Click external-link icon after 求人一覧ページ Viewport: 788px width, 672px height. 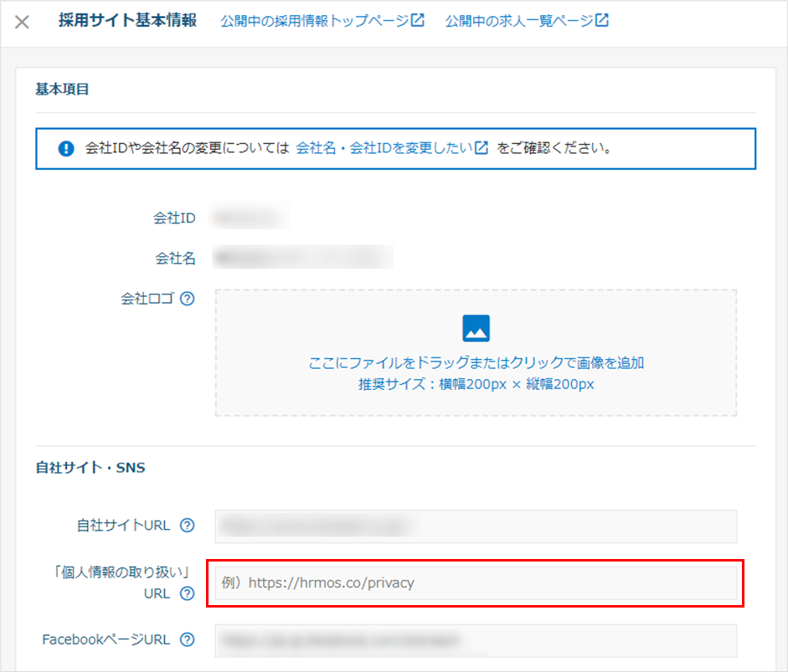602,20
